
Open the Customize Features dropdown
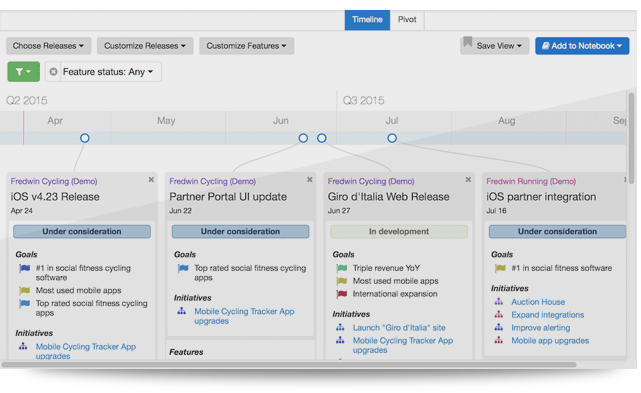pos(246,46)
